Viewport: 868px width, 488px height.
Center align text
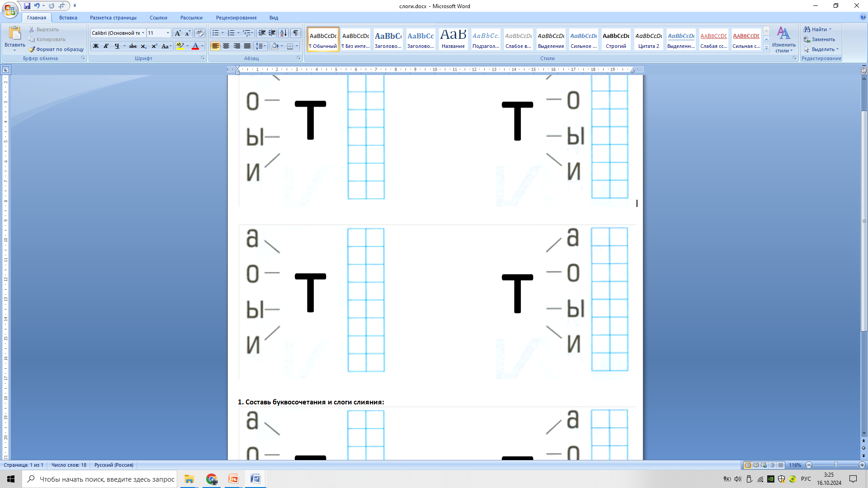point(226,46)
